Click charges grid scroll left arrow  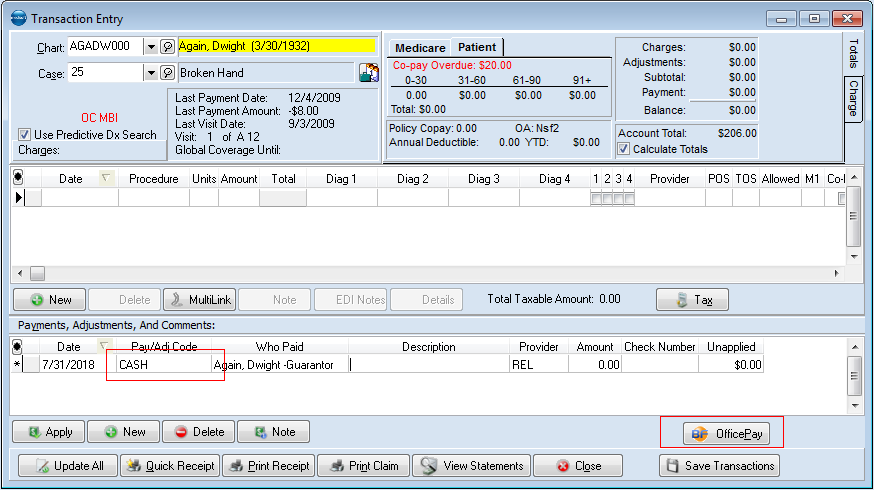coord(20,273)
